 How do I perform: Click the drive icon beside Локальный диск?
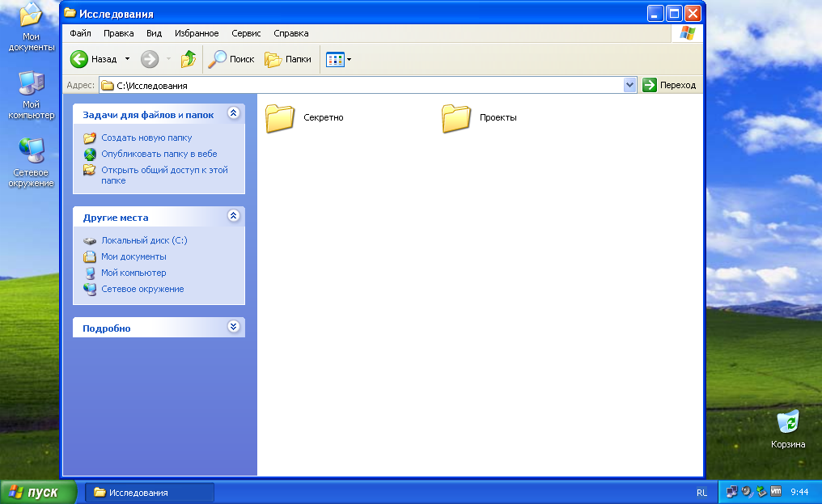[x=90, y=241]
